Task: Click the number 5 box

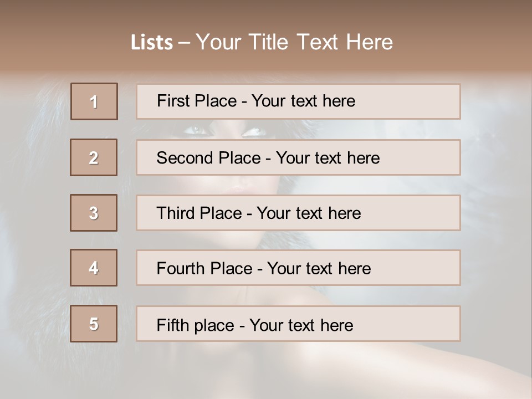Action: click(94, 324)
